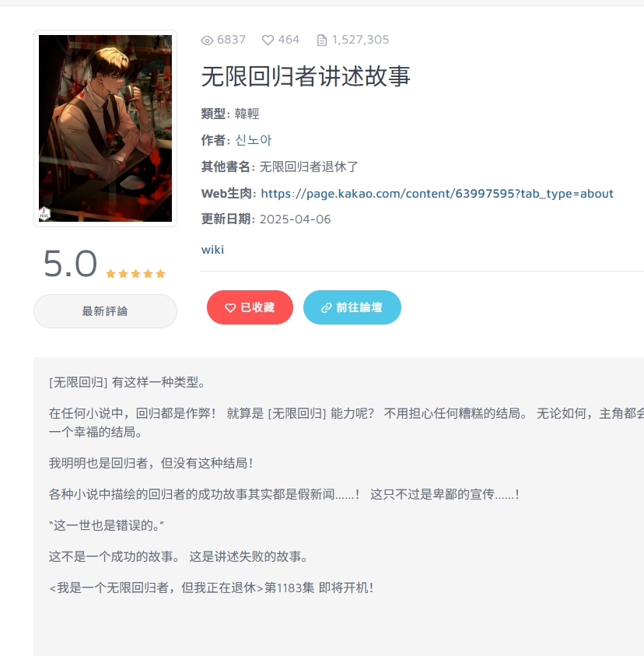644x656 pixels.
Task: Open the page.kakao.com Web生肉 link
Action: tap(437, 194)
